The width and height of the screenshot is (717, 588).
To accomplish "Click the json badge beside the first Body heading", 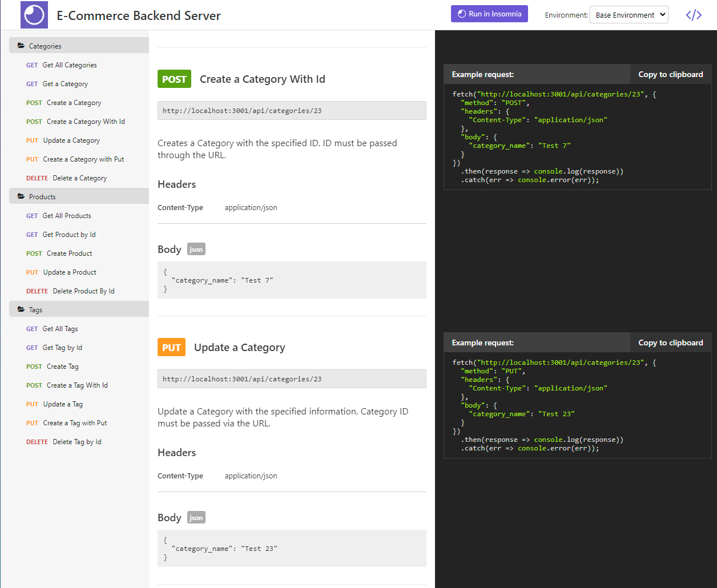I will click(x=196, y=249).
